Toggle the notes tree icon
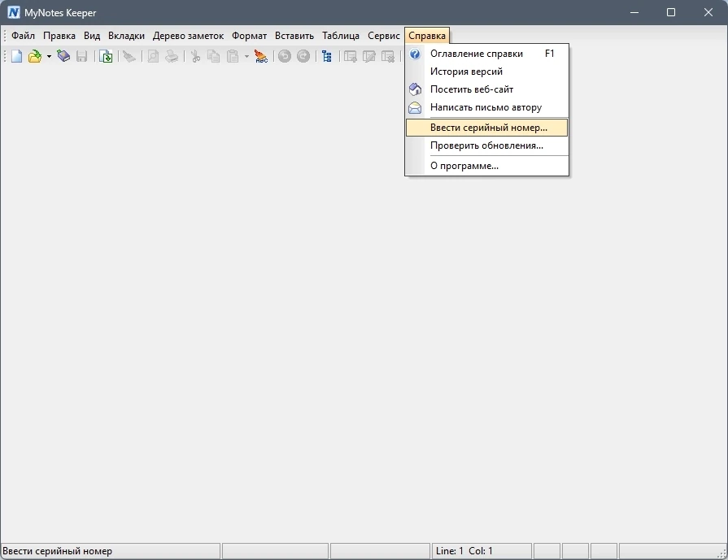Image resolution: width=728 pixels, height=560 pixels. click(327, 57)
